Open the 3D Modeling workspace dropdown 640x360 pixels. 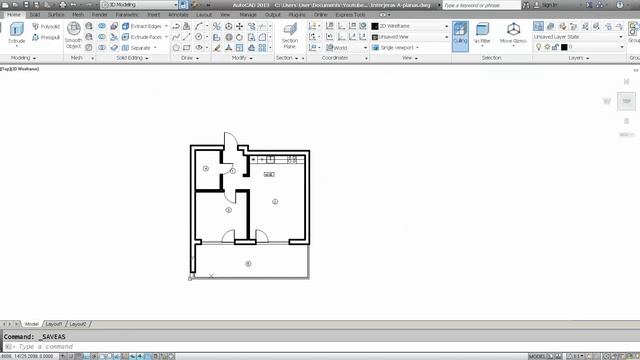(139, 5)
